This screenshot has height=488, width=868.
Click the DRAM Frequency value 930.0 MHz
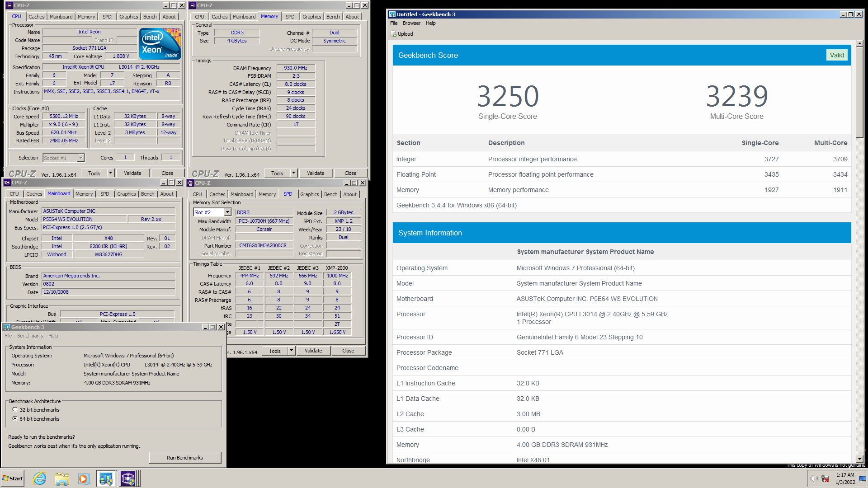[x=296, y=68]
